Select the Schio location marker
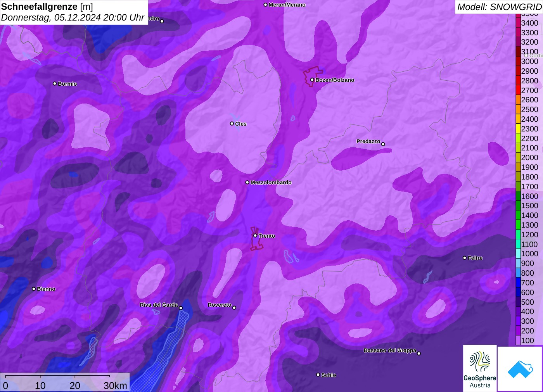This screenshot has height=392, width=543. coord(318,375)
